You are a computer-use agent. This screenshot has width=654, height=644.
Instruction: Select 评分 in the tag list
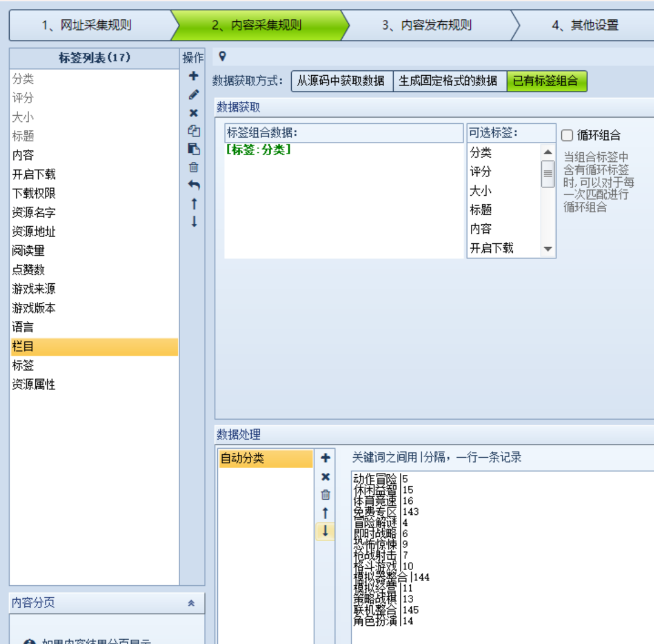point(94,98)
